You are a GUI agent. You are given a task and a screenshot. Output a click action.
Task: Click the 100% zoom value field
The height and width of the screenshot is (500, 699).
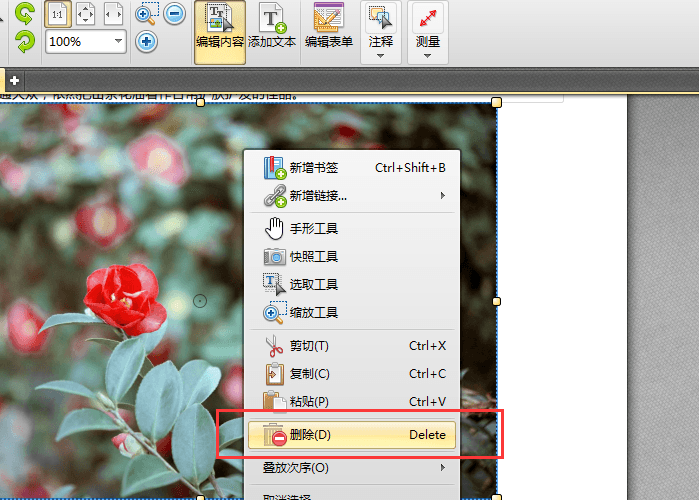point(78,42)
